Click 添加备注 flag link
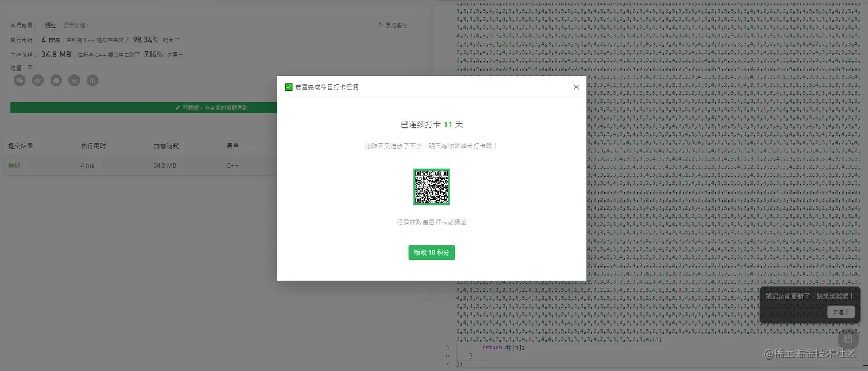 click(393, 25)
